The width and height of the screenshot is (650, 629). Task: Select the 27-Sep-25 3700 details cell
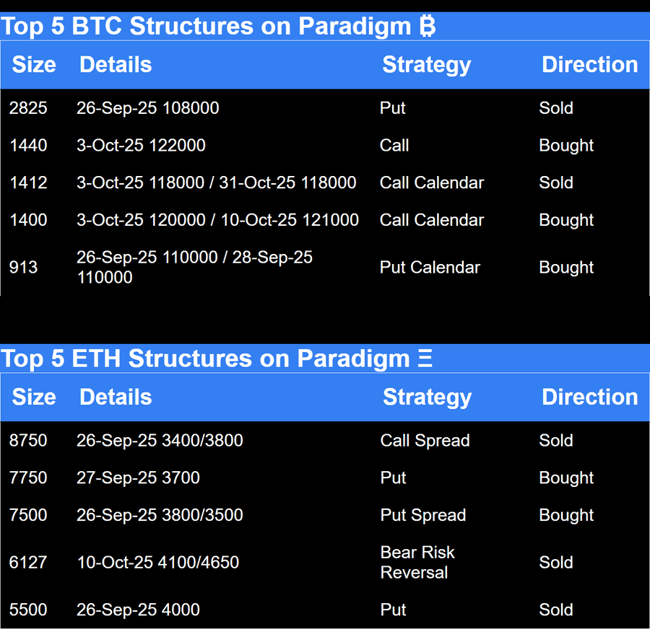click(x=138, y=478)
